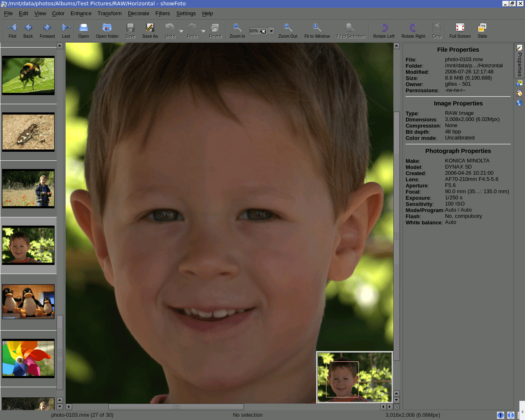
Task: Open the zoom level dropdown arrow
Action: (271, 31)
